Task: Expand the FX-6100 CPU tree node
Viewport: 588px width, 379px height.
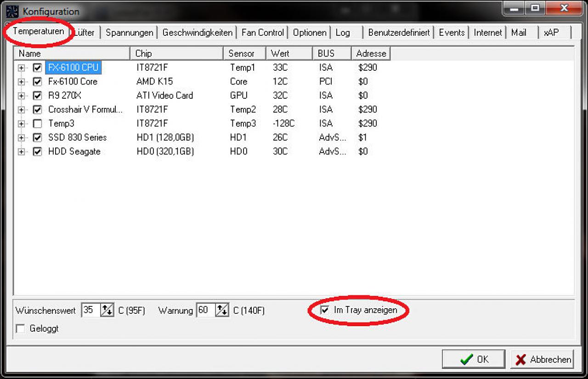Action: coord(21,68)
